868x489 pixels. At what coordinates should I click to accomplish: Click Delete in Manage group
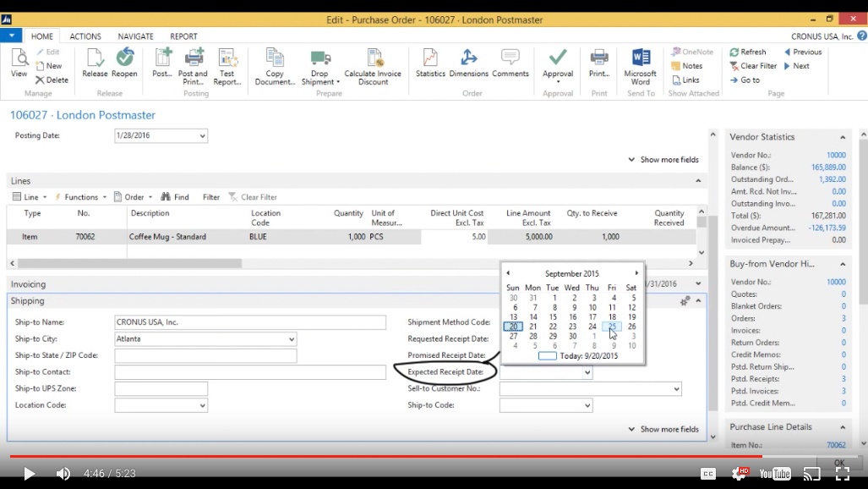52,80
